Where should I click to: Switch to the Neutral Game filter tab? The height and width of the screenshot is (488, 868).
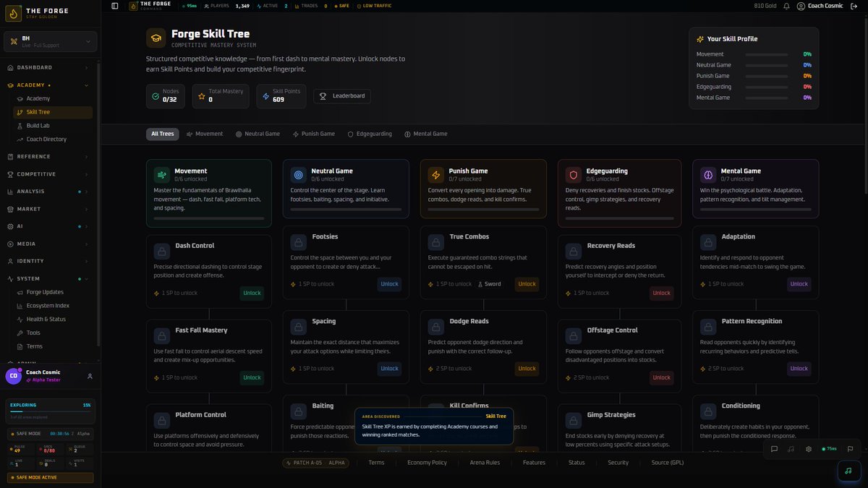click(x=258, y=134)
